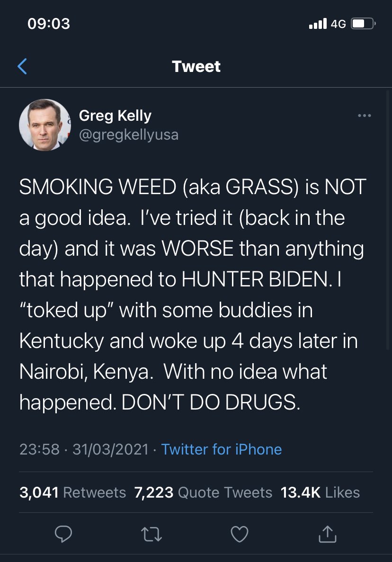Screen dimensions: 392x562
Task: Go back using the blue chevron
Action: [x=22, y=66]
